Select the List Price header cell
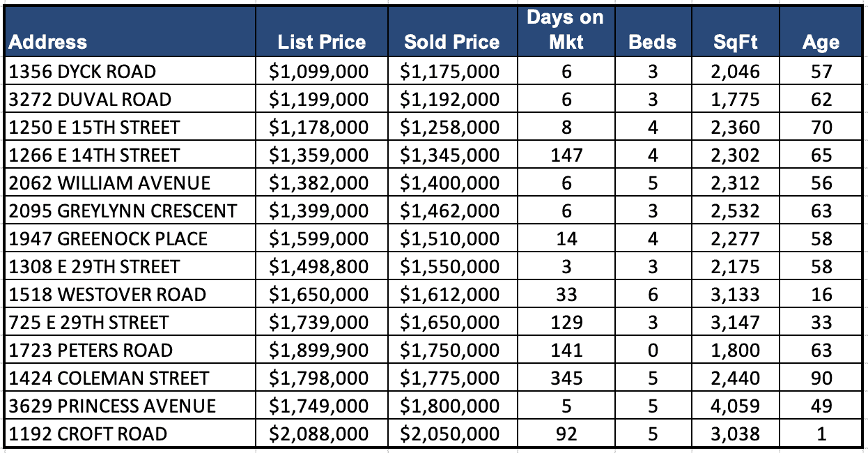This screenshot has height=453, width=868. coord(321,42)
